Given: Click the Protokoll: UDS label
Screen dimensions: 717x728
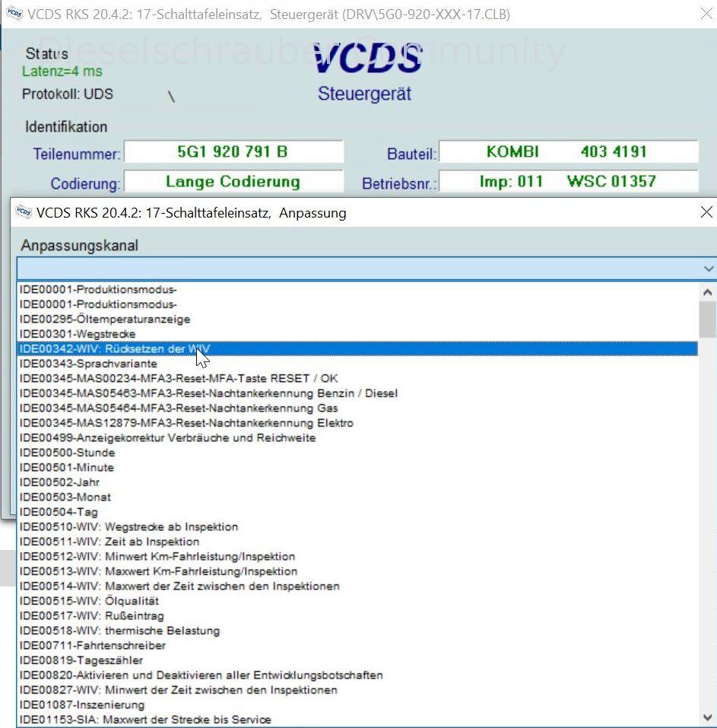Looking at the screenshot, I should click(x=68, y=94).
